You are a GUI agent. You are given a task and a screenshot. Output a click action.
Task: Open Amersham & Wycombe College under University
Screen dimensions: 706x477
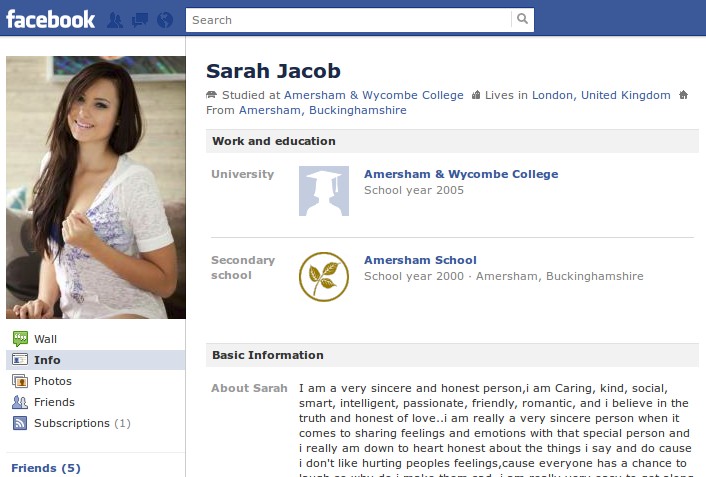pos(461,174)
